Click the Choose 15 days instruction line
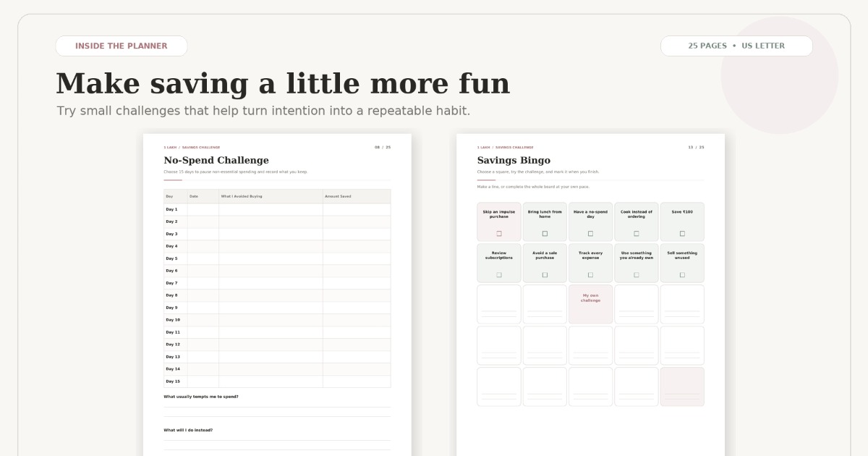868x456 pixels. tap(236, 172)
